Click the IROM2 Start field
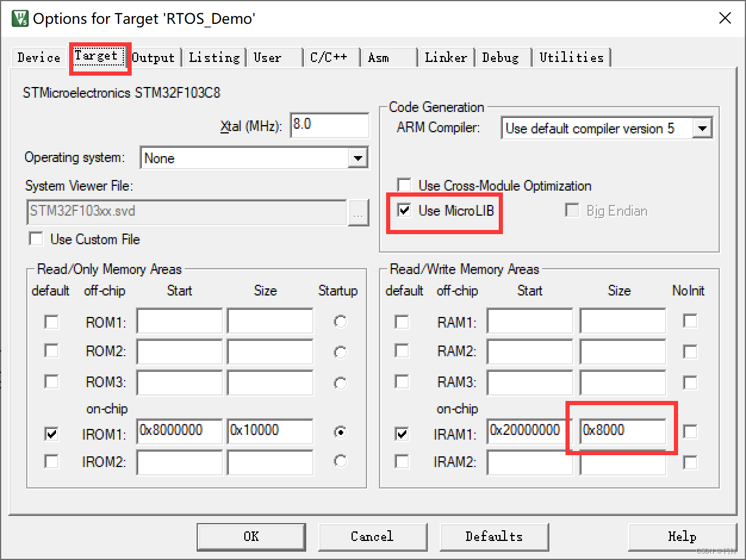The height and width of the screenshot is (560, 746). point(179,462)
